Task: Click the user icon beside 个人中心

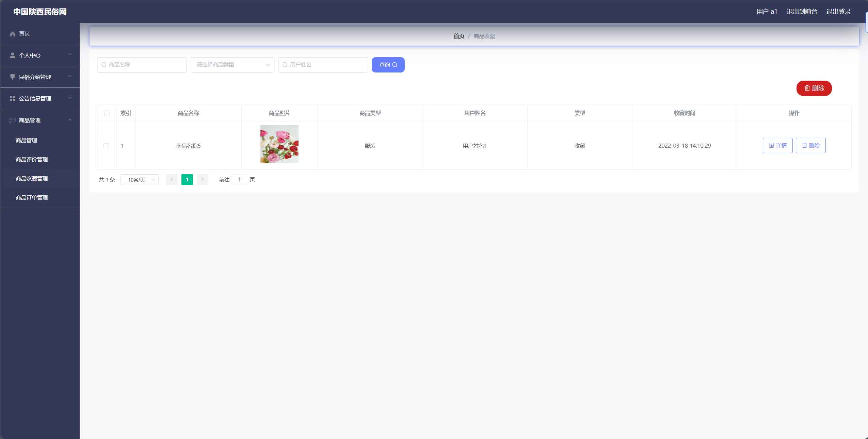Action: pos(13,55)
